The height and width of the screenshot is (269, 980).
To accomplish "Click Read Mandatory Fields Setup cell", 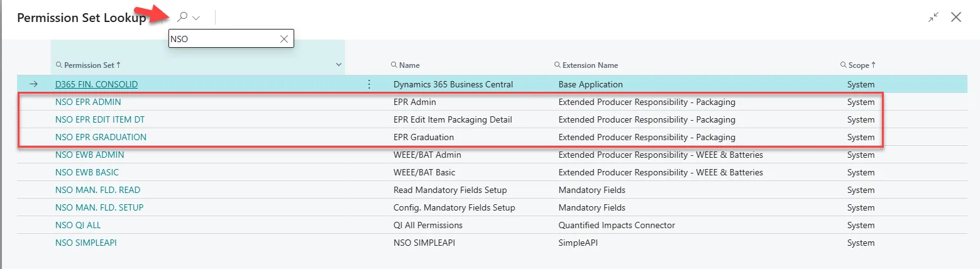I will click(449, 190).
